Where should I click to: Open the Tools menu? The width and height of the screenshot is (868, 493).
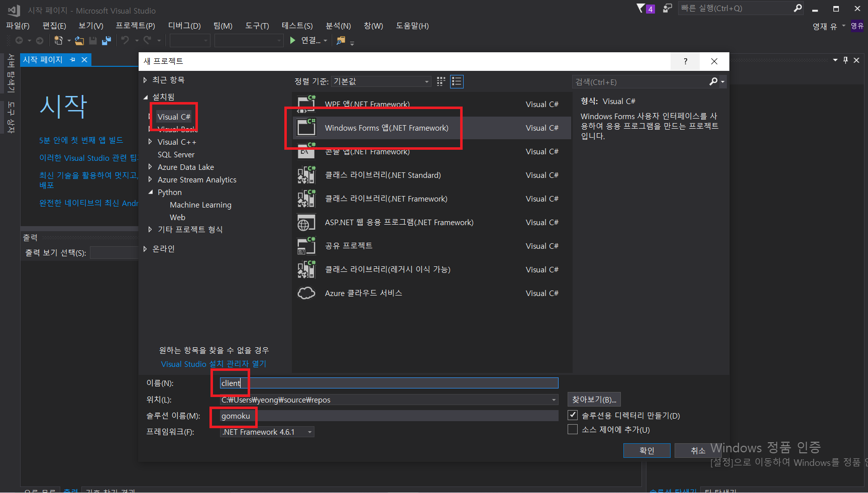click(257, 26)
